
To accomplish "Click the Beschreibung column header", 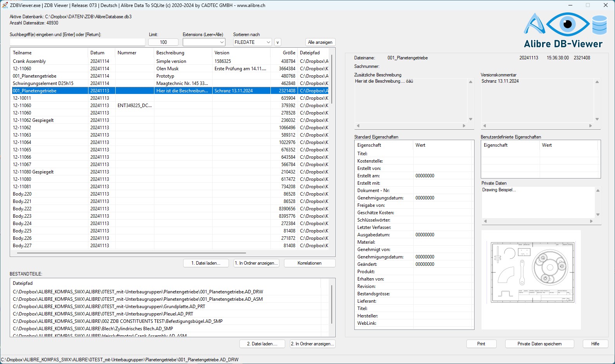I will (183, 53).
